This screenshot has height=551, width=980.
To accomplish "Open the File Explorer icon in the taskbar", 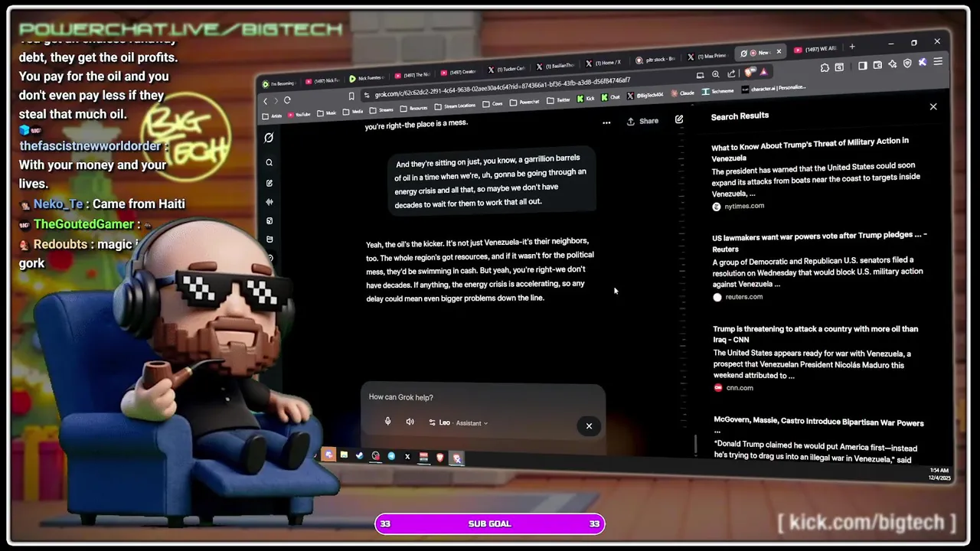I will 344,455.
